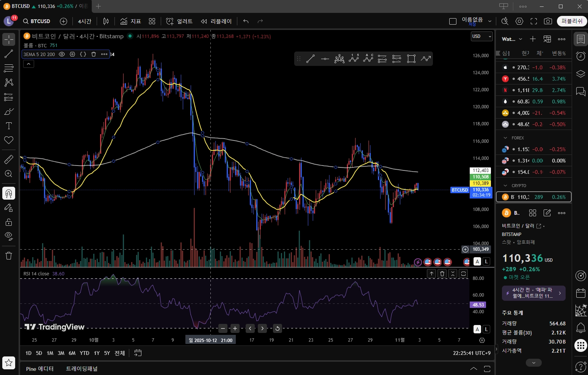Toggle log scale L button on price axis
The width and height of the screenshot is (588, 375).
[x=486, y=261]
